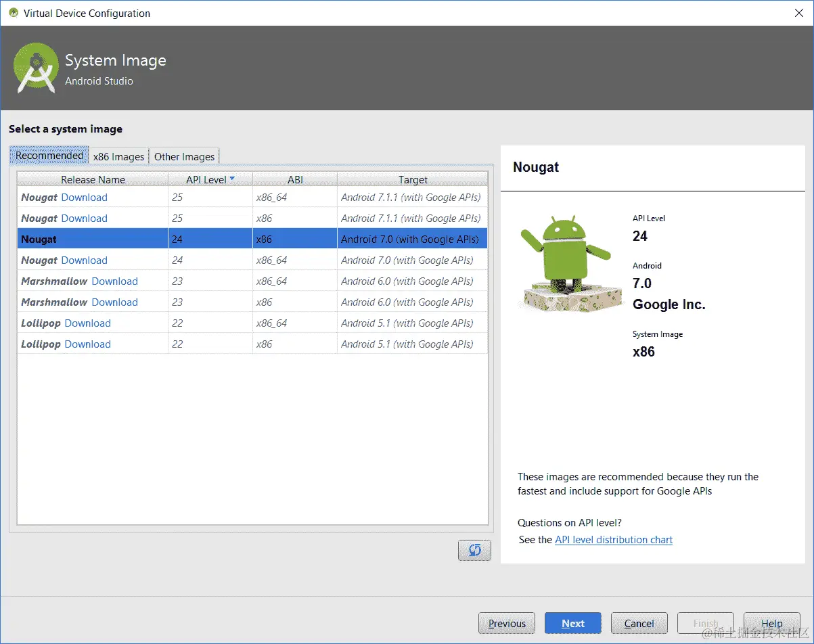Image resolution: width=814 pixels, height=644 pixels.
Task: Switch to the x86 Images tab
Action: [119, 156]
